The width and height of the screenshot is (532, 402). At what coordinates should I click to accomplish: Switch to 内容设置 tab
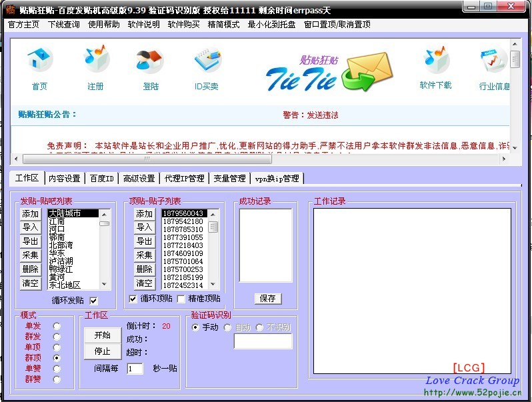click(x=65, y=179)
